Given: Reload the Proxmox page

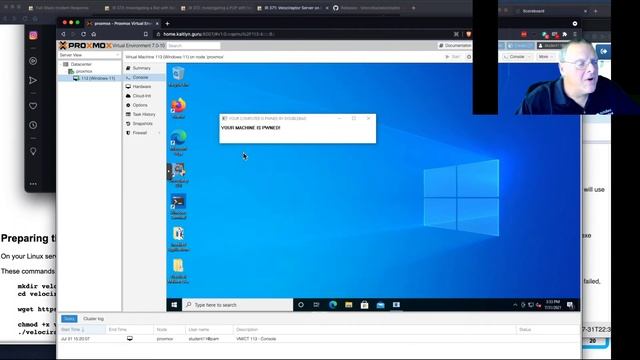Looking at the screenshot, I should (x=83, y=34).
